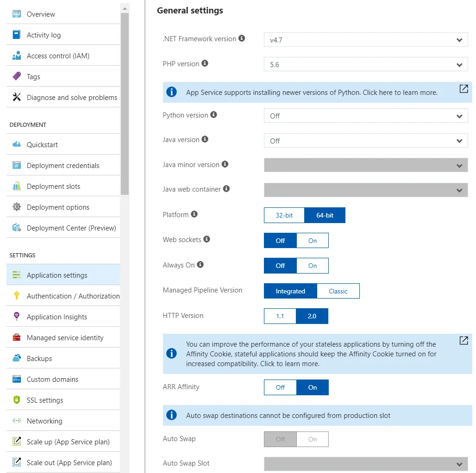Image resolution: width=476 pixels, height=473 pixels.
Task: Click the Diagnose and solve problems wrench icon
Action: click(x=17, y=97)
